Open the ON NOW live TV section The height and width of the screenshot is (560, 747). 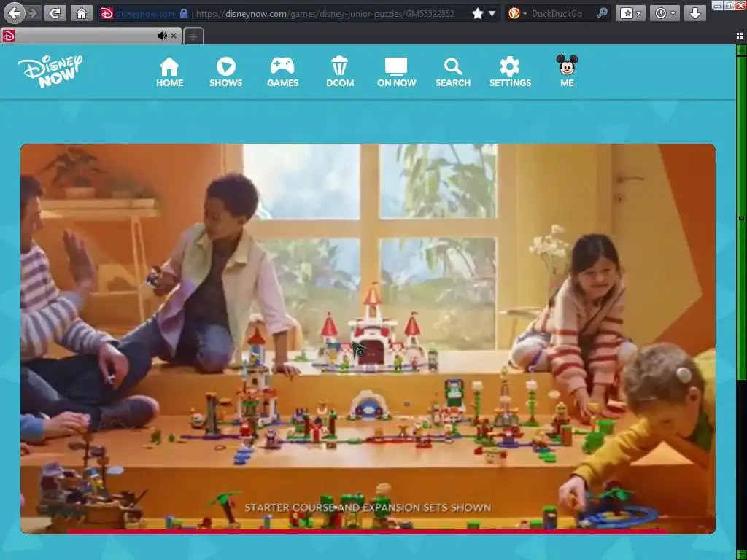pyautogui.click(x=396, y=72)
